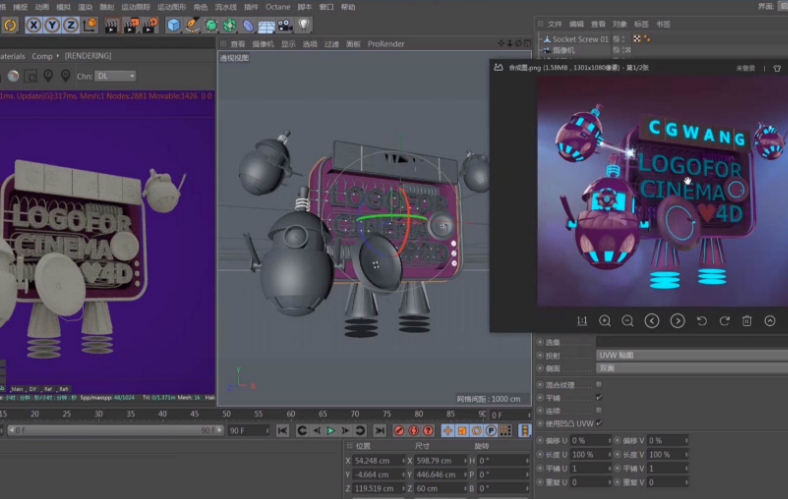The height and width of the screenshot is (500, 788).
Task: Click the 偏移 U percentage field
Action: [x=590, y=441]
